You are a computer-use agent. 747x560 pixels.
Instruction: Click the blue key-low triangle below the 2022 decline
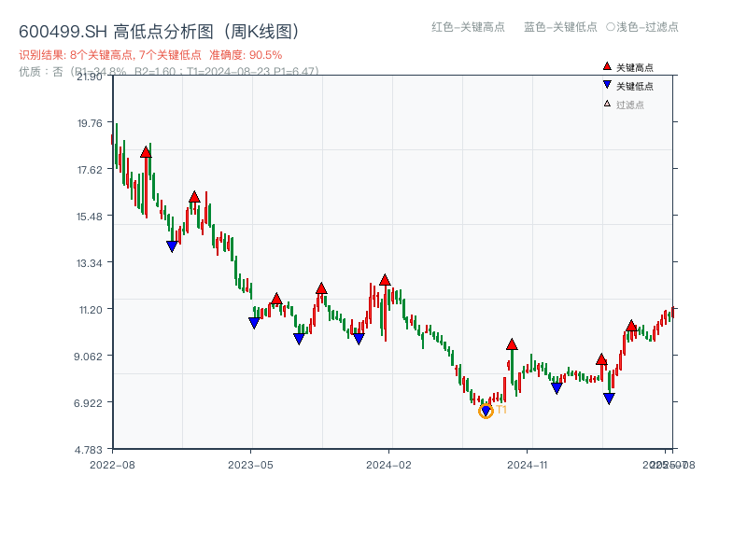click(x=173, y=245)
